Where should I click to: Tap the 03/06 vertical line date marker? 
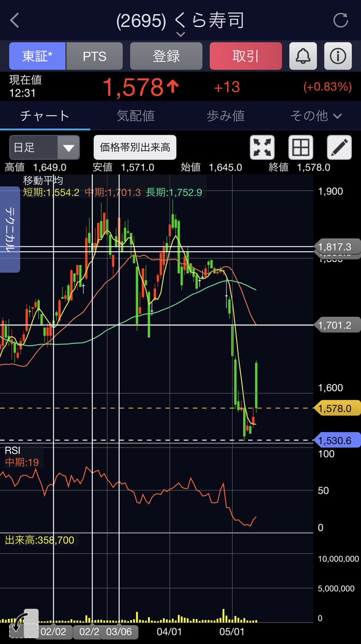pos(119,632)
